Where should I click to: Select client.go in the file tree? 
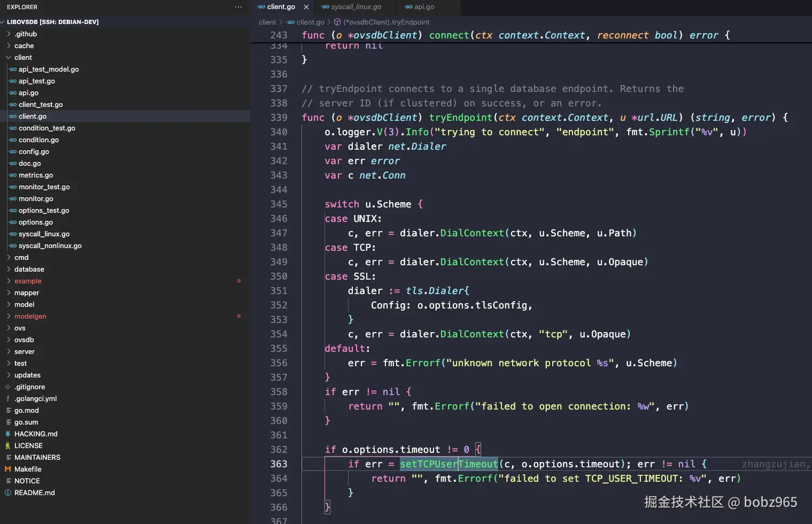click(125, 116)
